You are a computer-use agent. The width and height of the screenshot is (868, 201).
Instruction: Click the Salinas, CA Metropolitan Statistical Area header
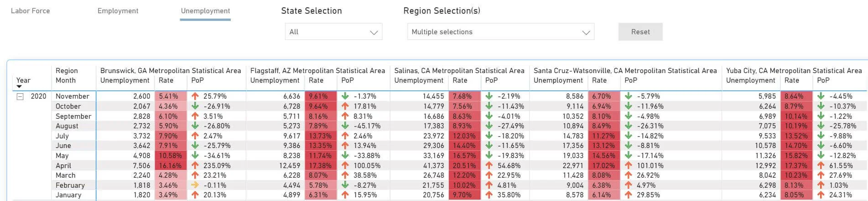tap(459, 71)
